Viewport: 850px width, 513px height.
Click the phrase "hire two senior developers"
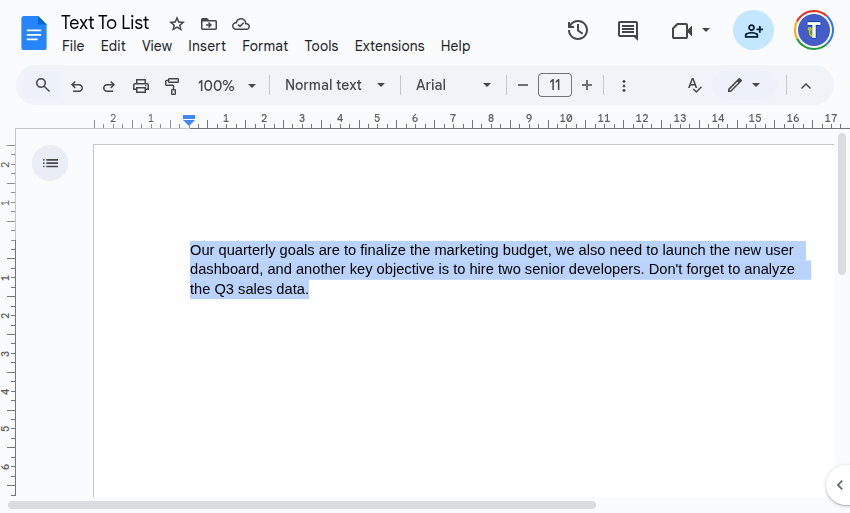[556, 269]
